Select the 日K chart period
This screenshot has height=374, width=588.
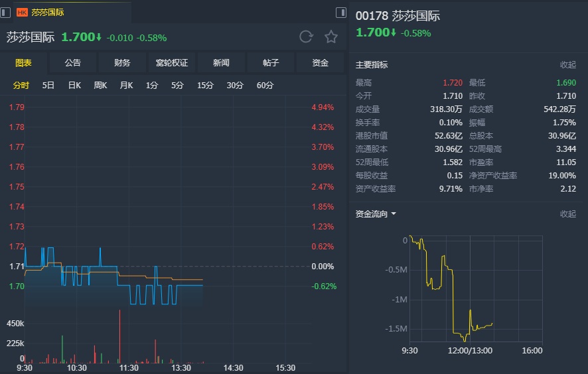[74, 85]
